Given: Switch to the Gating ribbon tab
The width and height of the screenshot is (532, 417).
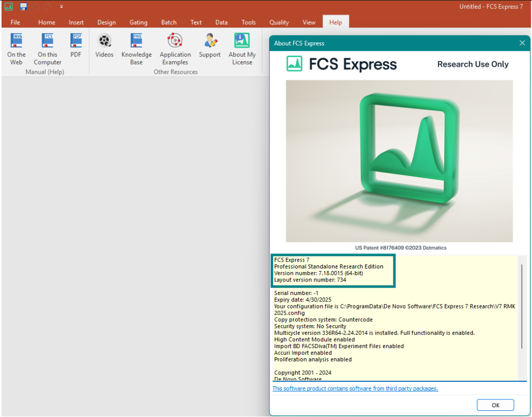Looking at the screenshot, I should (x=138, y=22).
